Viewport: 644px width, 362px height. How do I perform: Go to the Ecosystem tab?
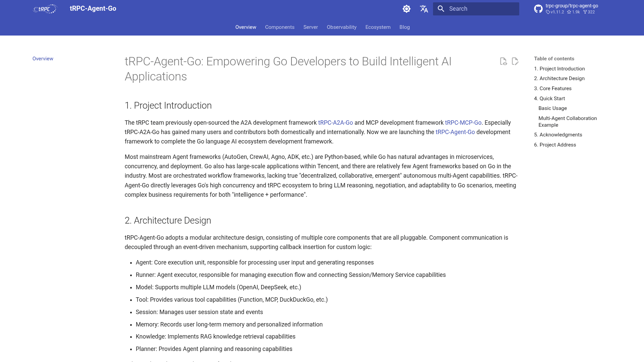378,27
